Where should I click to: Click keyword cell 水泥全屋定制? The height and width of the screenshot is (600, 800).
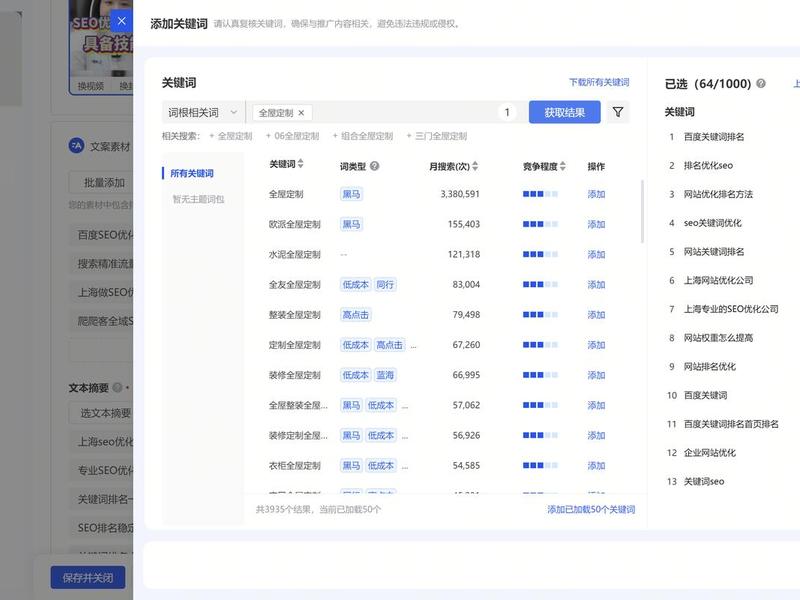[x=294, y=254]
